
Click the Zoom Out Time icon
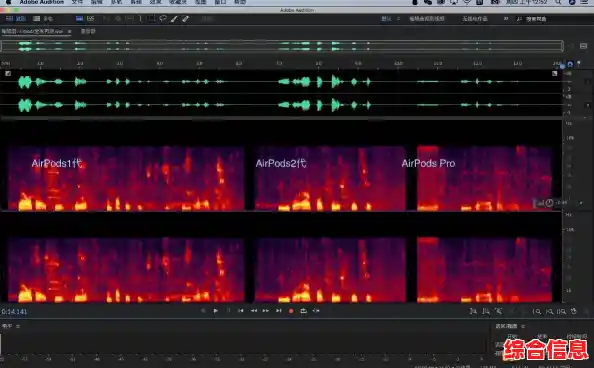[549, 311]
